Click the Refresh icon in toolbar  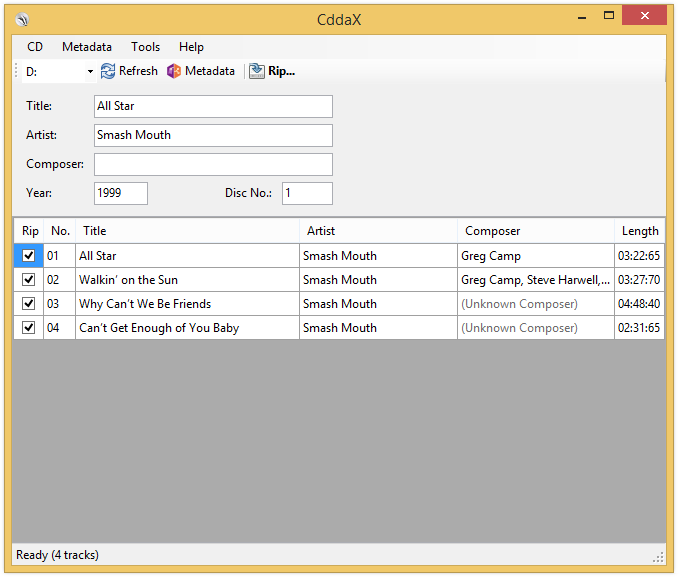point(108,71)
